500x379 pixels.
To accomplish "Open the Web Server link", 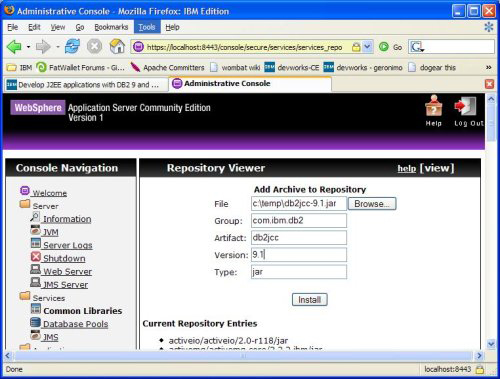I will [67, 271].
